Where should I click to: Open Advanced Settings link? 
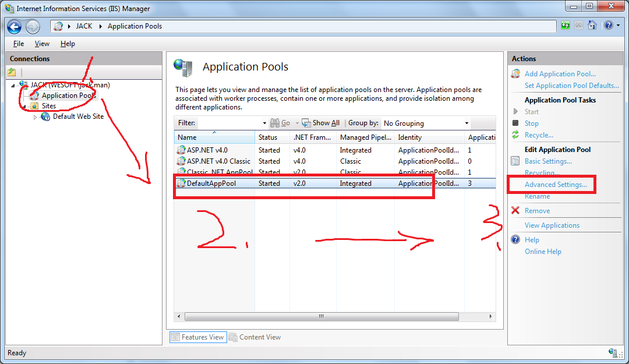pyautogui.click(x=556, y=185)
